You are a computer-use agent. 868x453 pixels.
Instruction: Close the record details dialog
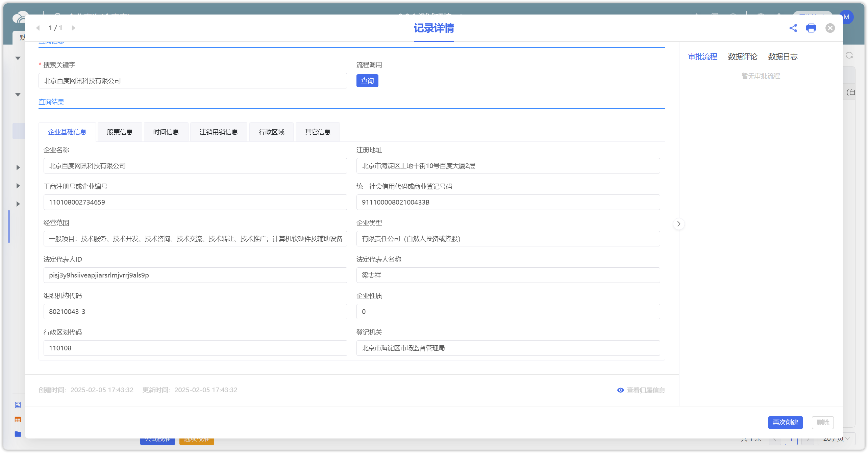pos(830,28)
